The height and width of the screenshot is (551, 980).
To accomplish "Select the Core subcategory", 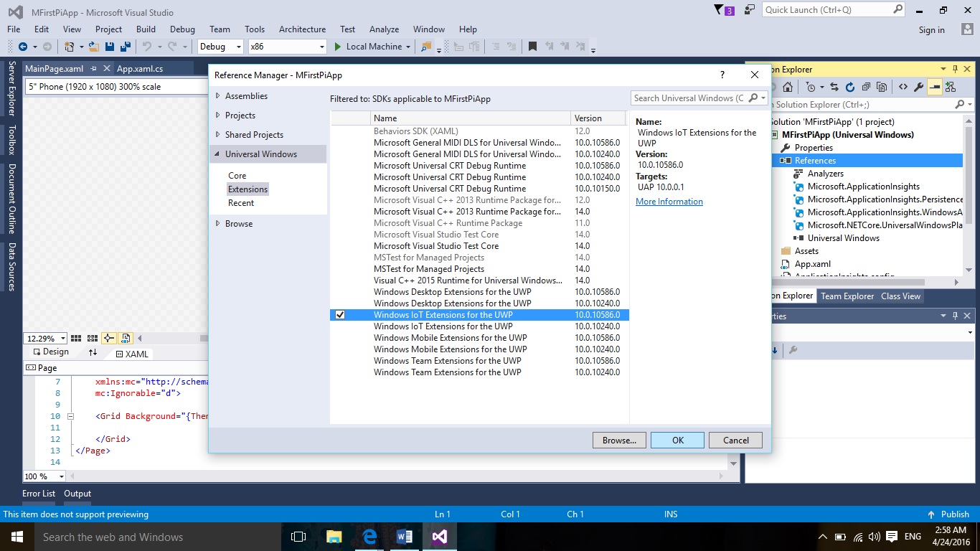I will pos(237,176).
